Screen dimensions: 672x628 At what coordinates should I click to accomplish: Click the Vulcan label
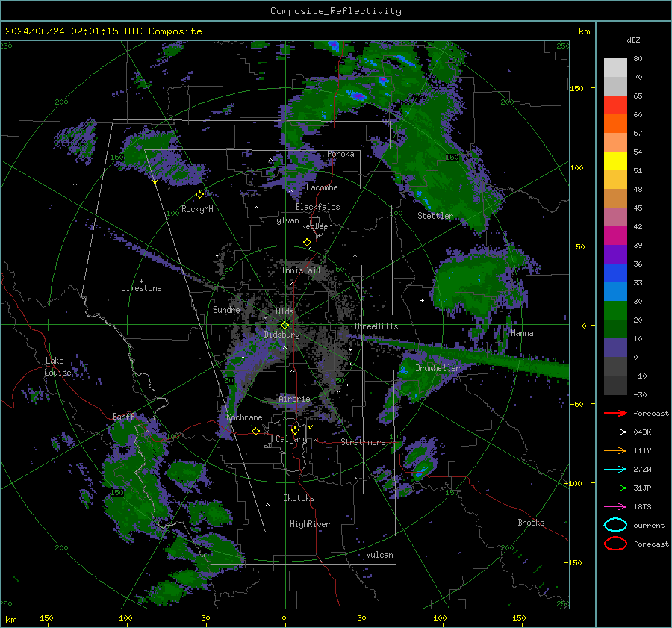click(379, 555)
